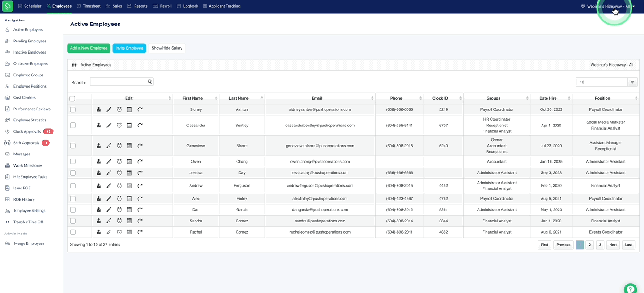Open the Scheduler tab
Screen dimensions: 644x293
pos(30,6)
